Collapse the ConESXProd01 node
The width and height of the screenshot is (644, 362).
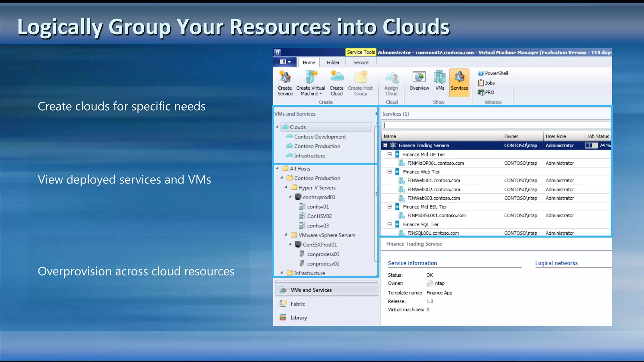click(x=290, y=244)
